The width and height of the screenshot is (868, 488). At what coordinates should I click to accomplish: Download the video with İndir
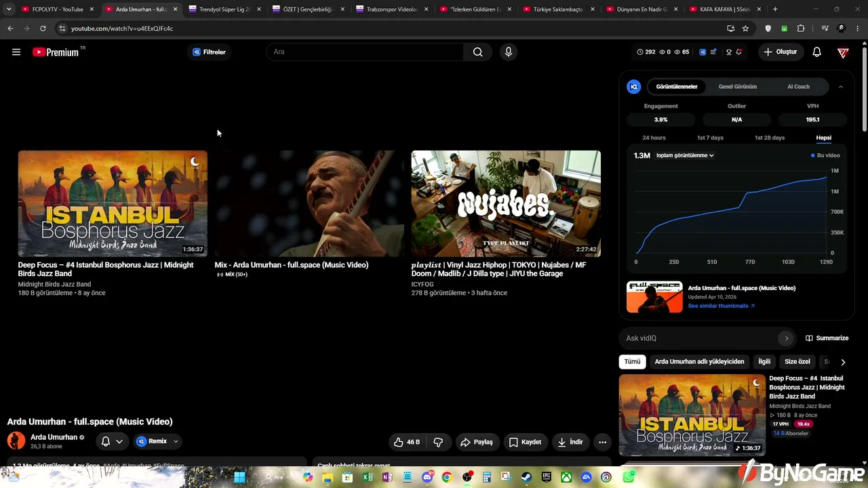(570, 442)
